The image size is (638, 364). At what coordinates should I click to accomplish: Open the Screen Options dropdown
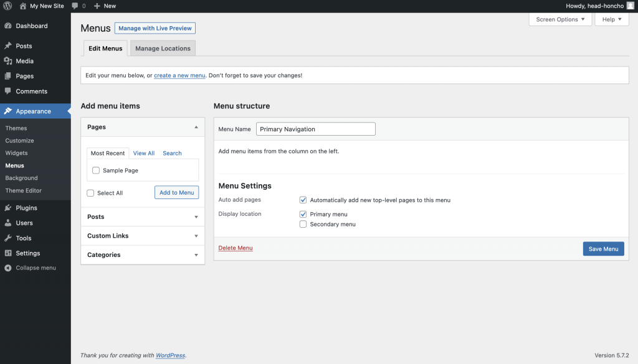click(x=560, y=19)
